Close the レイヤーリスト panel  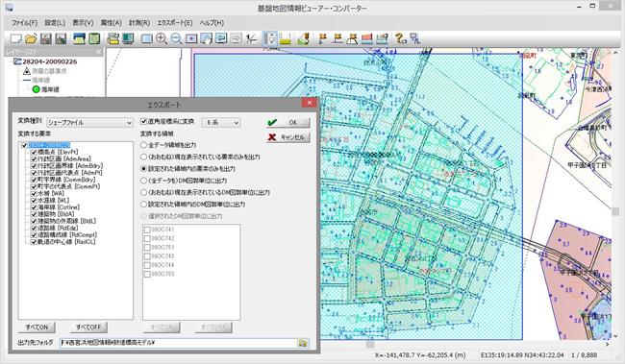98,52
